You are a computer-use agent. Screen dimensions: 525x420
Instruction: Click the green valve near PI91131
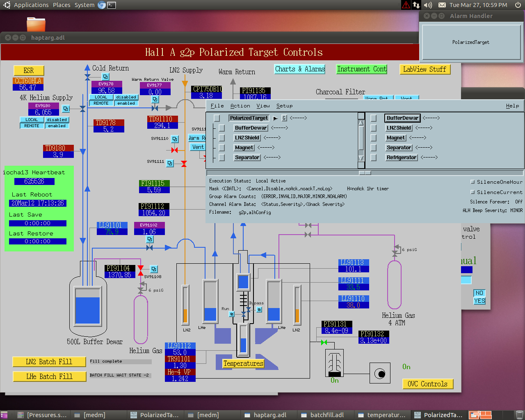click(x=324, y=342)
